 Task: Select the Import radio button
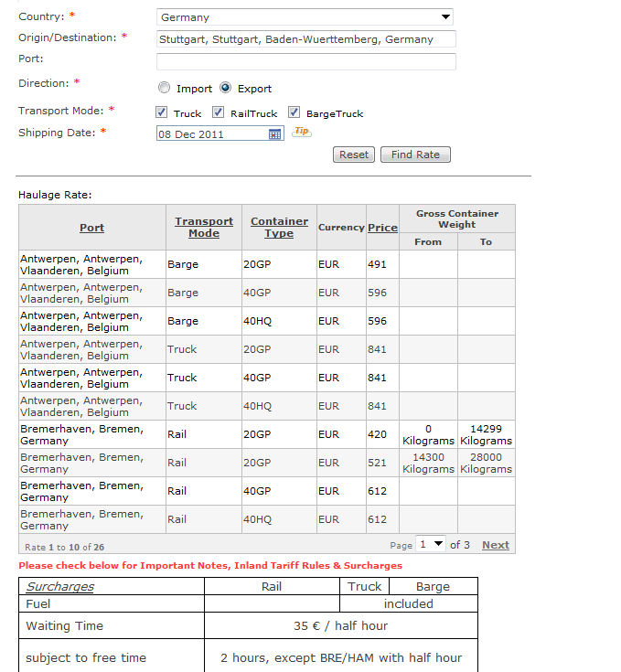pyautogui.click(x=164, y=89)
